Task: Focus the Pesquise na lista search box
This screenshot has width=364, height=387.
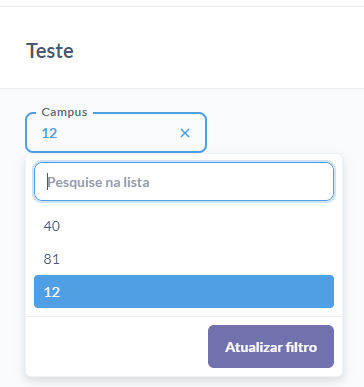Action: coord(184,182)
